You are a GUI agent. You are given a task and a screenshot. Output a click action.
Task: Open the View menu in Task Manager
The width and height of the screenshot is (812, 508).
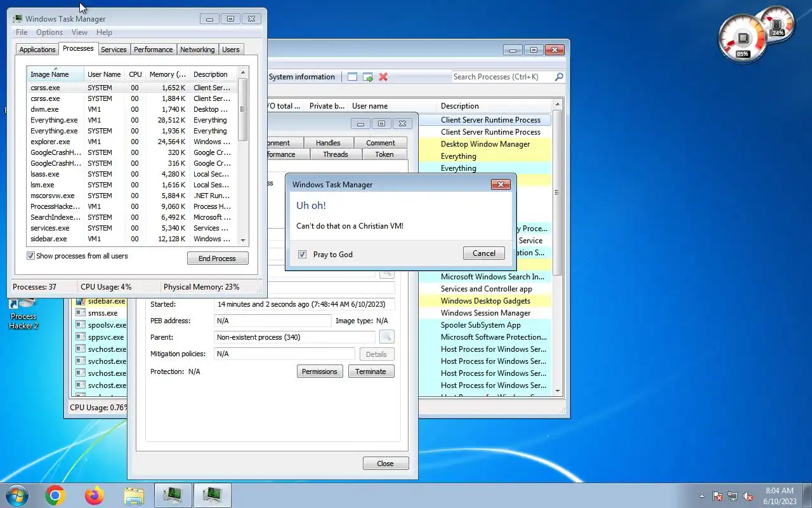(80, 32)
